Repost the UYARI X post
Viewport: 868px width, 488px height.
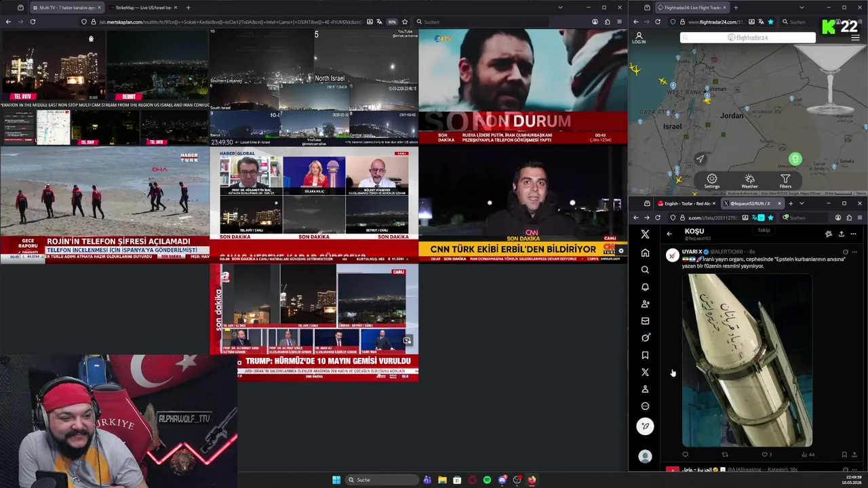point(724,455)
